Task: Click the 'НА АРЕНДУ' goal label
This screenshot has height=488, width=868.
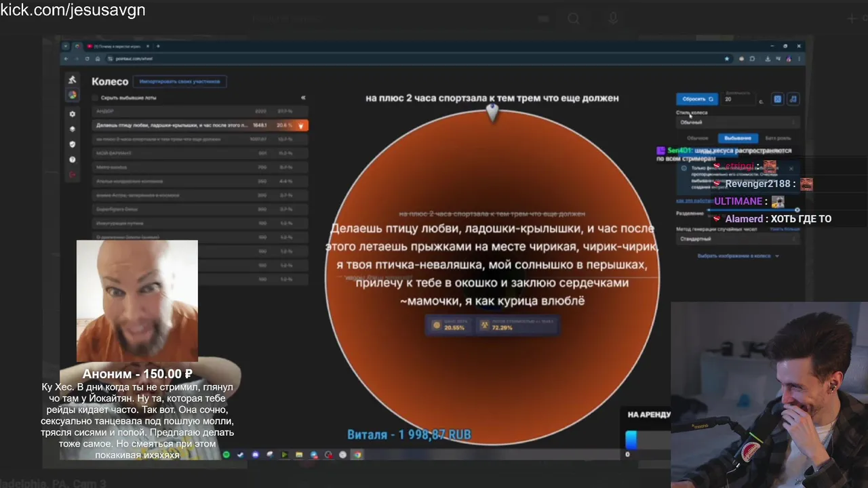Action: [649, 415]
